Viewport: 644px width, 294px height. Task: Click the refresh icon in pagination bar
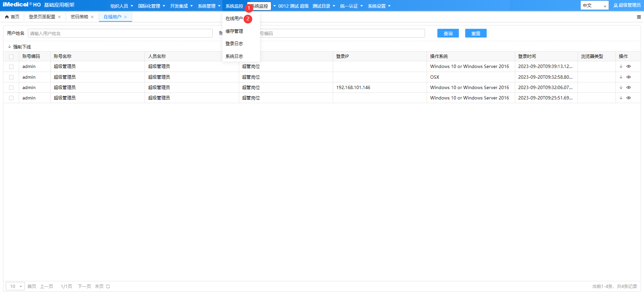pos(108,286)
